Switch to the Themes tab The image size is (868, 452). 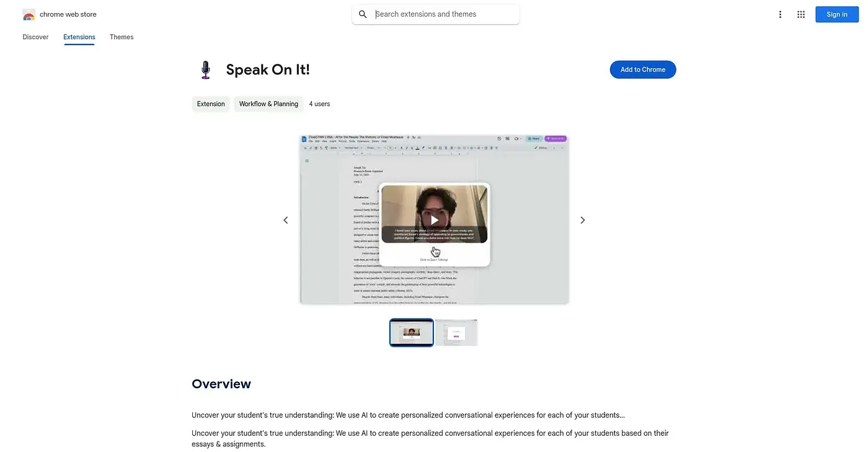tap(122, 37)
